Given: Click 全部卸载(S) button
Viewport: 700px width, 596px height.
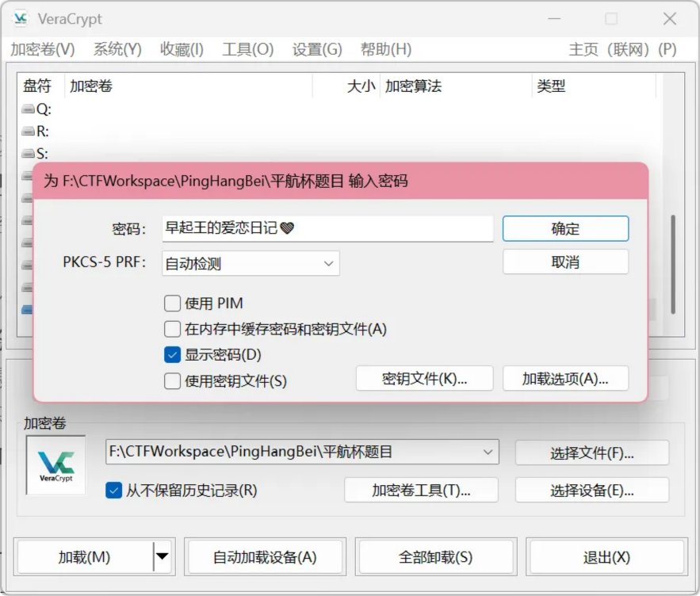Looking at the screenshot, I should (436, 556).
